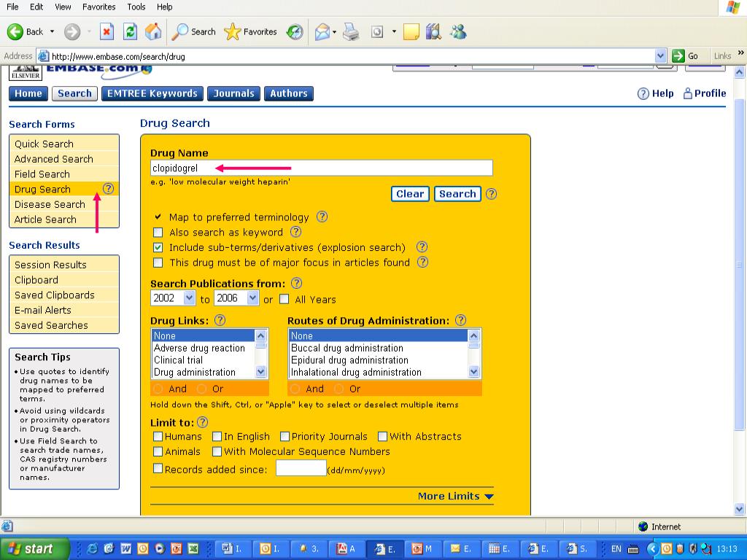Open the Tools menu
The image size is (747, 560).
tap(136, 7)
